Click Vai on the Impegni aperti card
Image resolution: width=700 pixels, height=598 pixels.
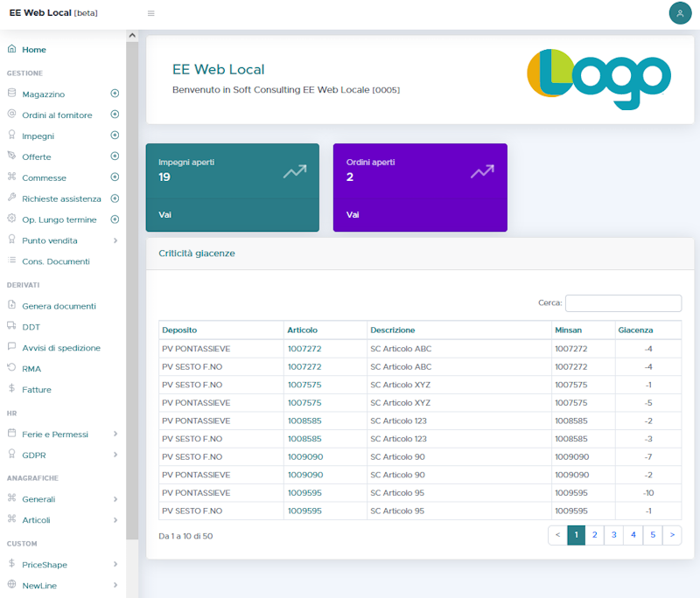(x=164, y=214)
